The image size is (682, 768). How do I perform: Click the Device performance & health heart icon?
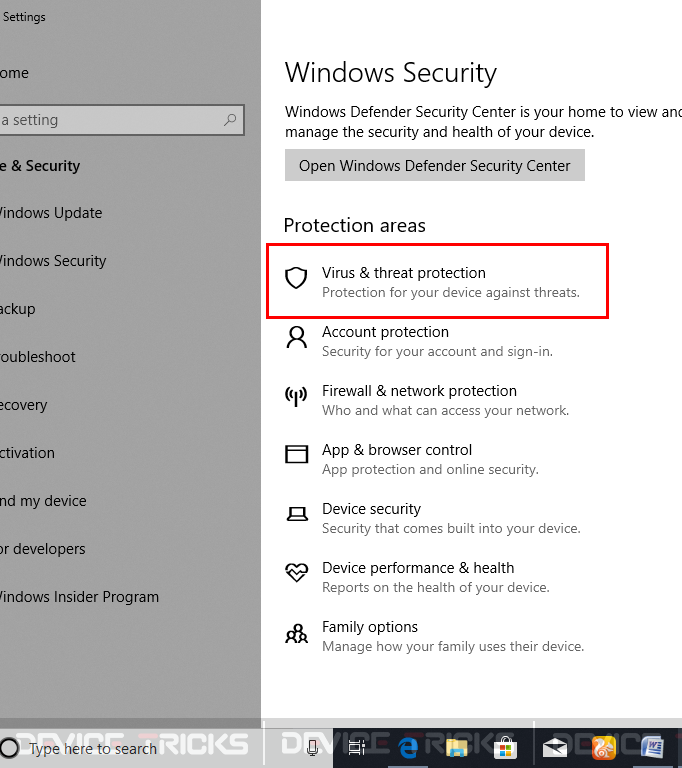296,572
